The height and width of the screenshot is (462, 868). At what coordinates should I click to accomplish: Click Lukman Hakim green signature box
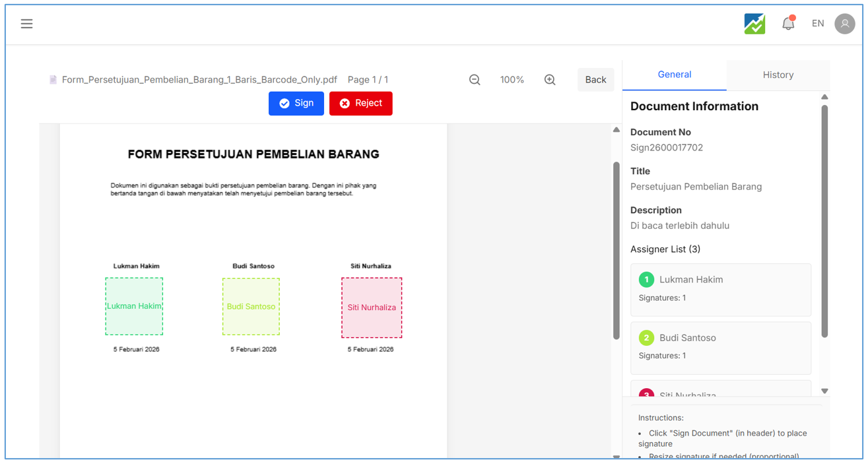click(x=134, y=306)
